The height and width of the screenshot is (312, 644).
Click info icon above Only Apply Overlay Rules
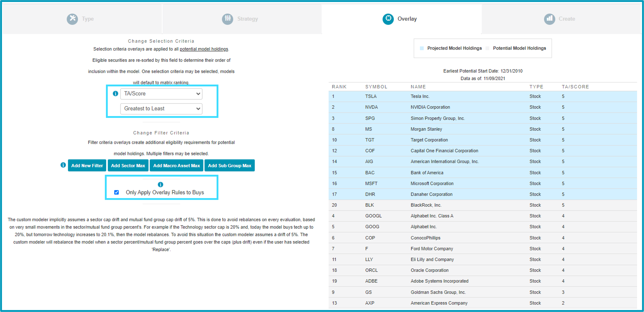click(160, 185)
